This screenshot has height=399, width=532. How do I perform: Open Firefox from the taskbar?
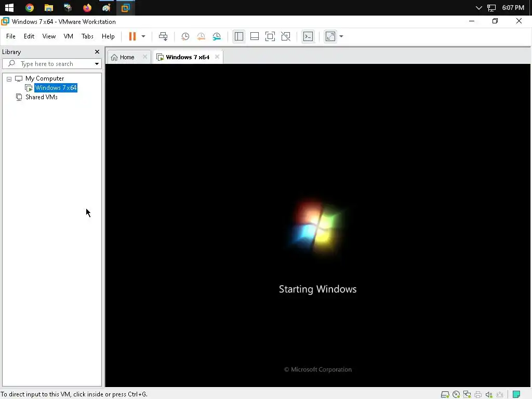(87, 7)
